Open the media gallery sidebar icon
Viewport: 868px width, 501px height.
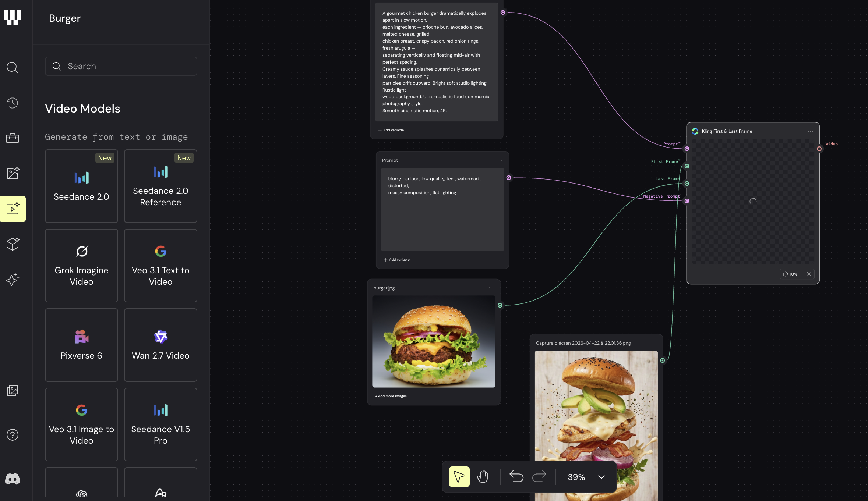tap(13, 390)
